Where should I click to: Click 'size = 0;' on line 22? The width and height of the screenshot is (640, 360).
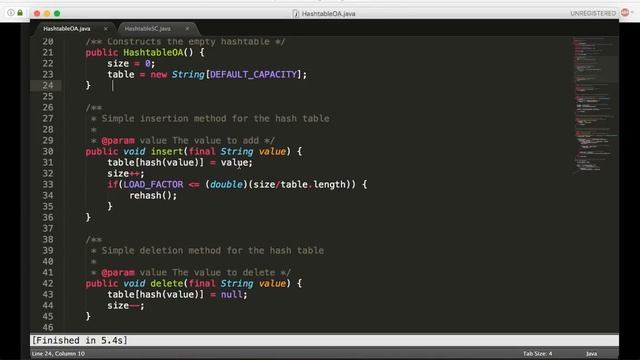(131, 64)
